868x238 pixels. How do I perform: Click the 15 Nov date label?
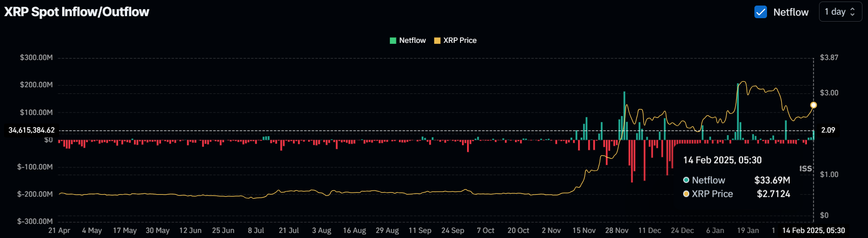[584, 230]
